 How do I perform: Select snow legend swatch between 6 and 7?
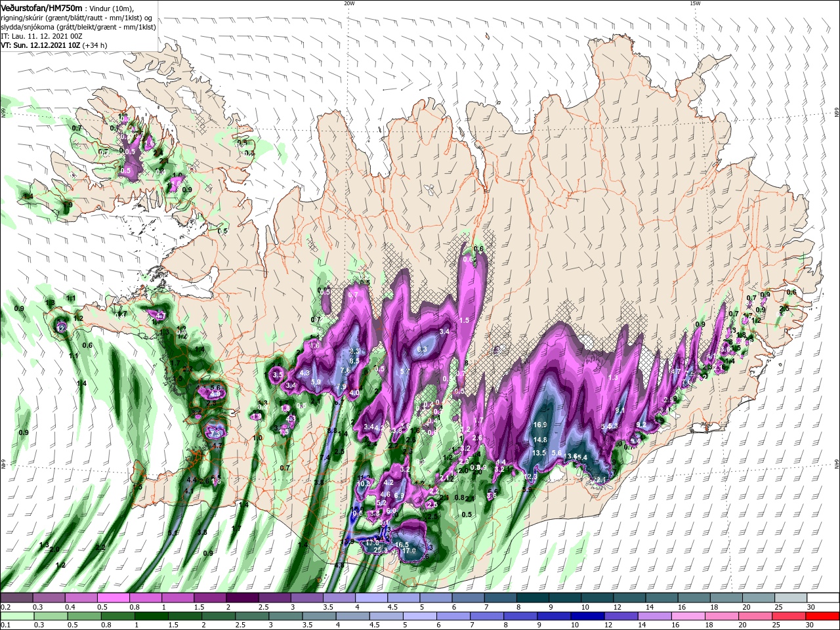click(468, 598)
